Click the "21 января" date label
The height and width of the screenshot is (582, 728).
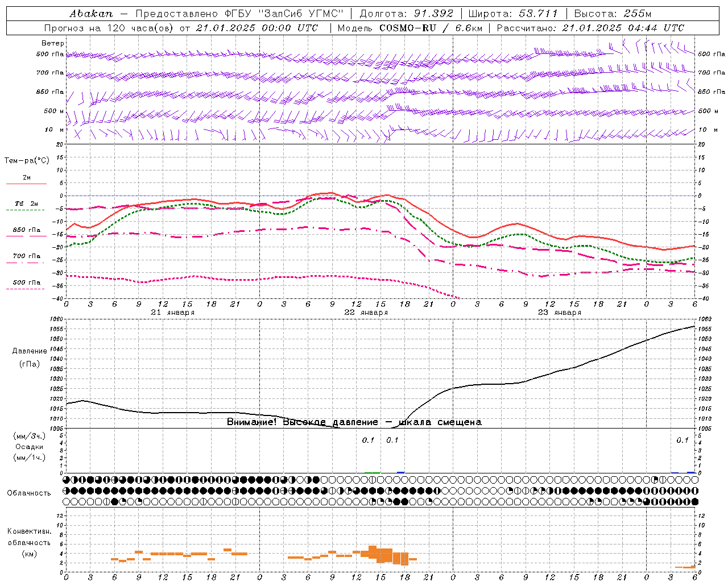click(173, 313)
